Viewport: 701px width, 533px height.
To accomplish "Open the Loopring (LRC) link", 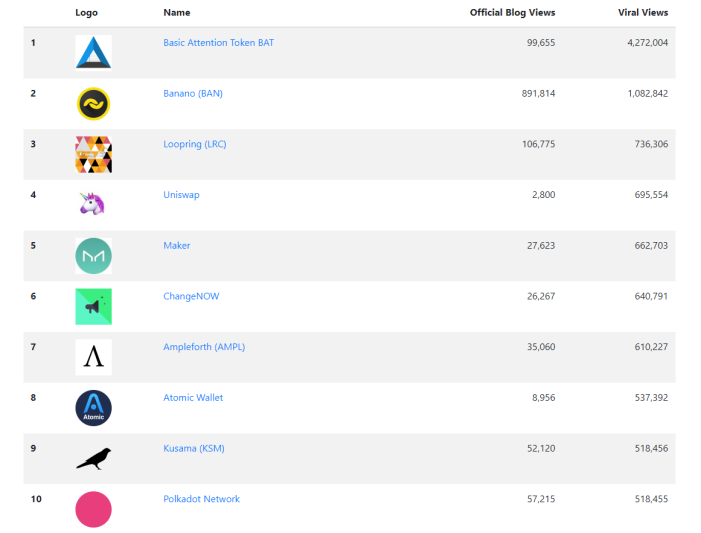I will [194, 144].
